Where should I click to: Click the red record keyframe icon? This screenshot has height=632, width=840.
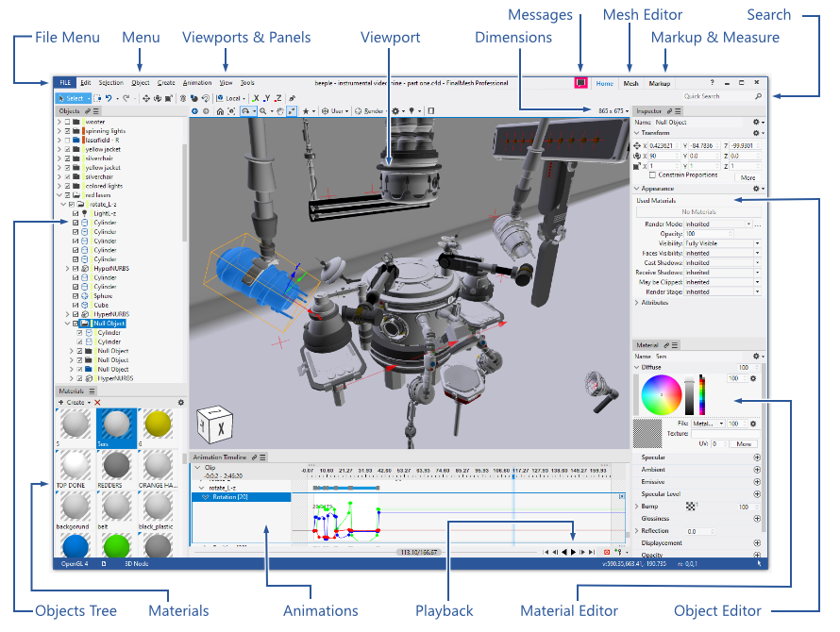click(x=607, y=552)
